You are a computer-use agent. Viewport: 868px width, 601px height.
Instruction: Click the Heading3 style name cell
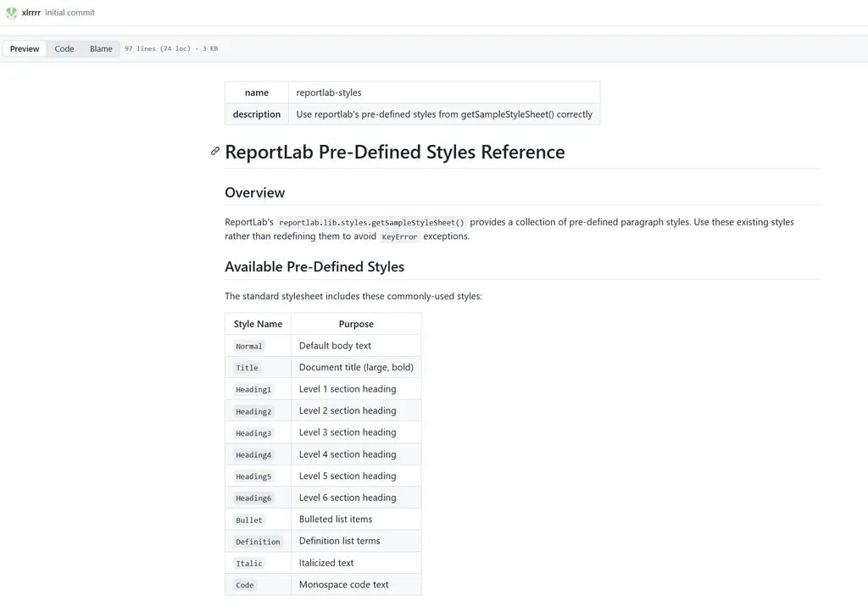coord(258,433)
